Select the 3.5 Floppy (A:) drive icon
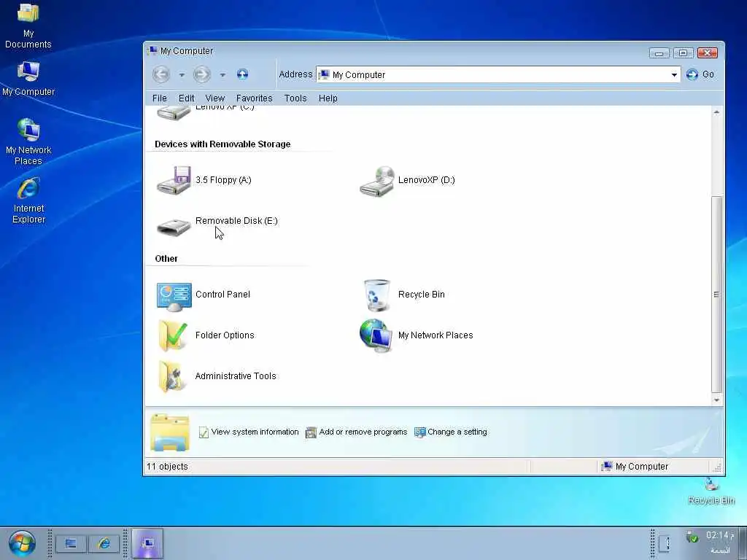 point(174,180)
